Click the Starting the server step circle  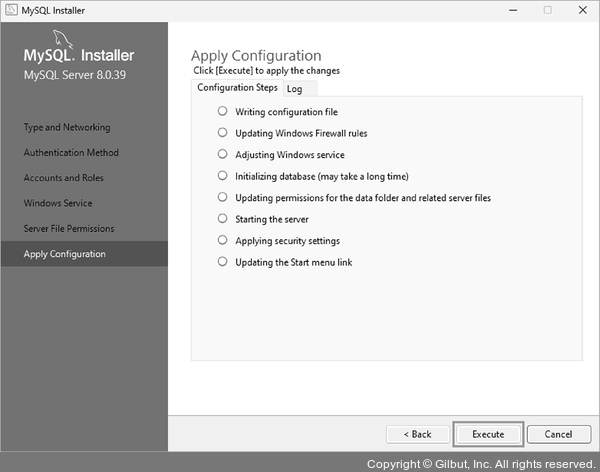(x=222, y=219)
